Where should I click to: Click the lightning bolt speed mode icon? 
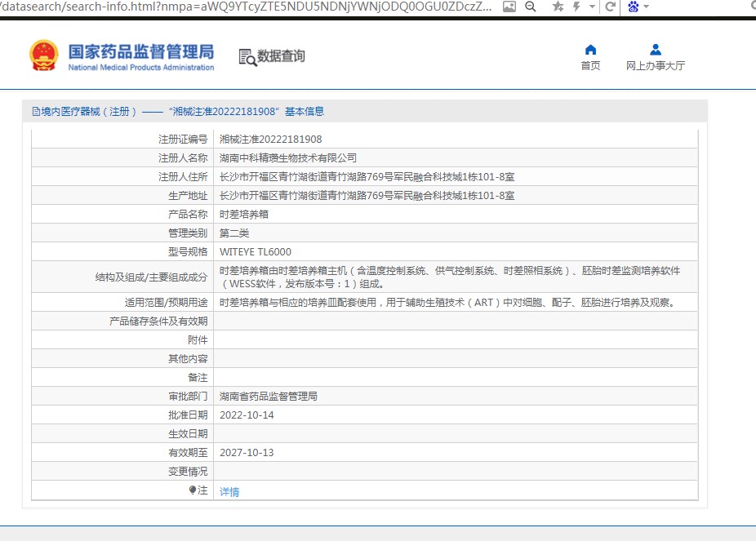tap(577, 7)
